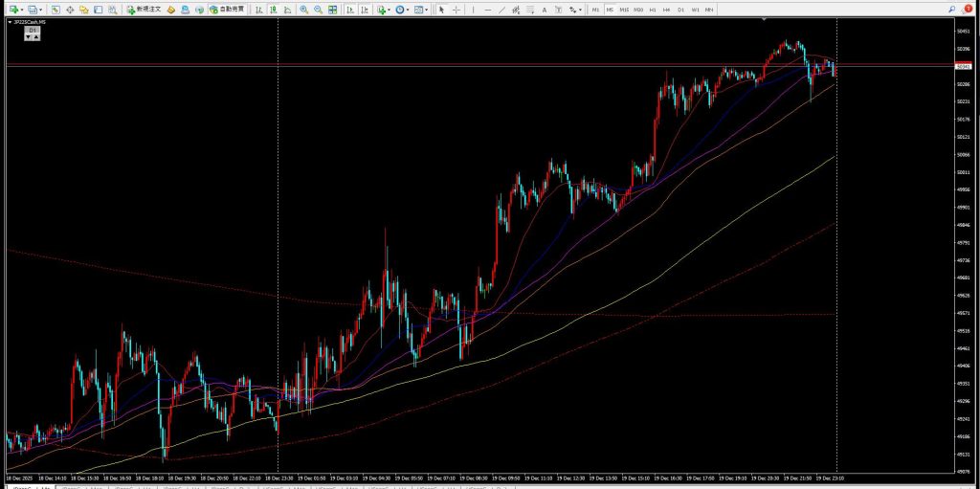The image size is (980, 489).
Task: Click the D1 button in chart corner
Action: [32, 31]
